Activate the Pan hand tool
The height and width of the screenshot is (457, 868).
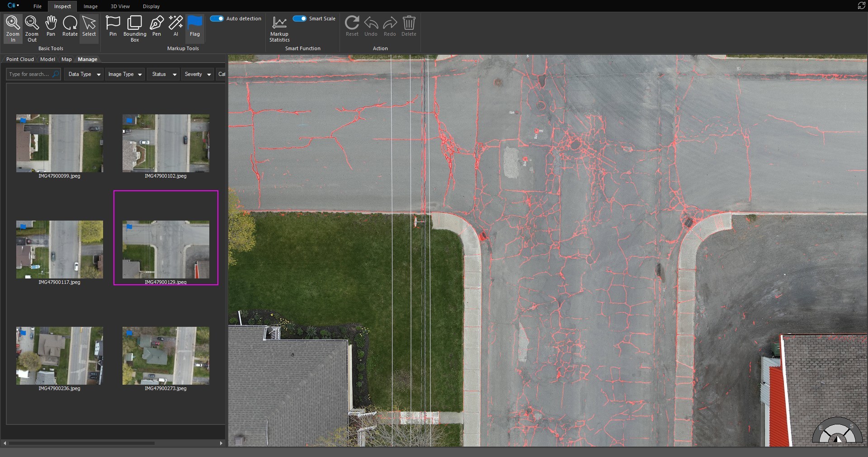51,26
